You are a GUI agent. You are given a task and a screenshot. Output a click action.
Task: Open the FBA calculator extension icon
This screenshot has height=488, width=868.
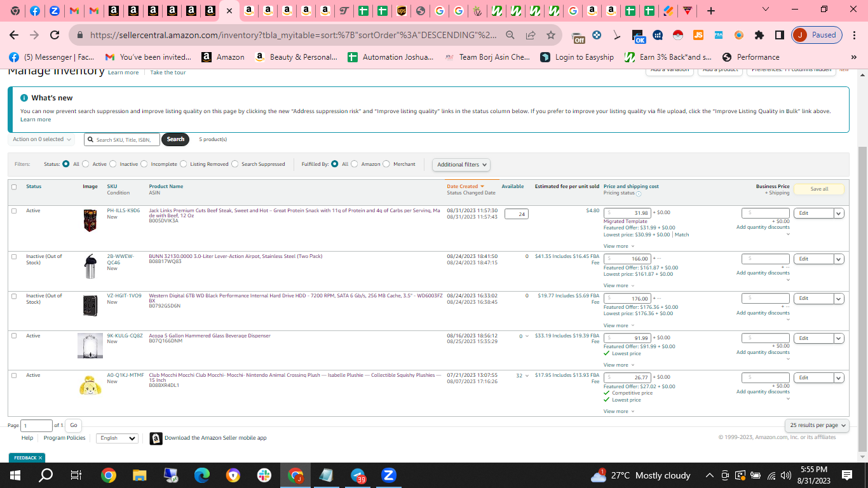click(718, 35)
